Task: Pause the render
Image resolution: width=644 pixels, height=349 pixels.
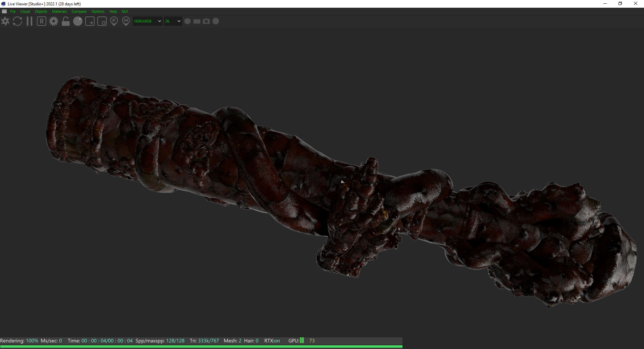Action: coord(30,21)
